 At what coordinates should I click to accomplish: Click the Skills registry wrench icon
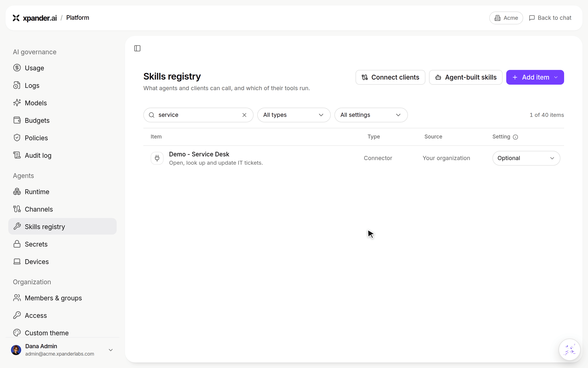point(17,226)
